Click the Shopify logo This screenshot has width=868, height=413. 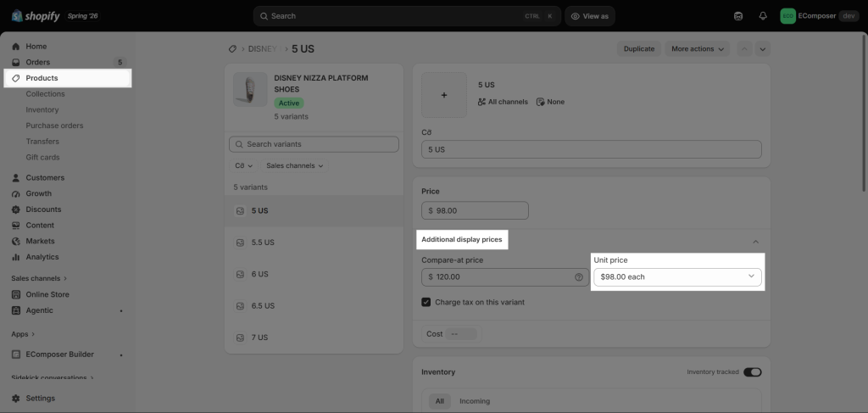36,15
